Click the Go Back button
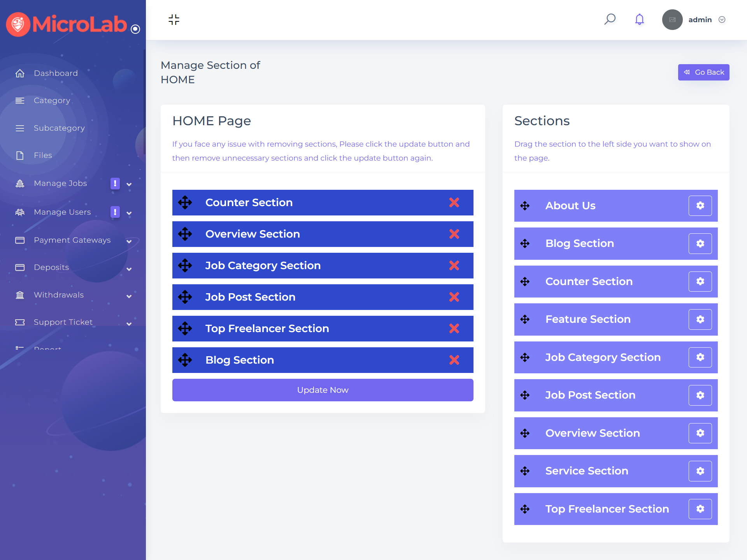The width and height of the screenshot is (747, 560). point(703,72)
